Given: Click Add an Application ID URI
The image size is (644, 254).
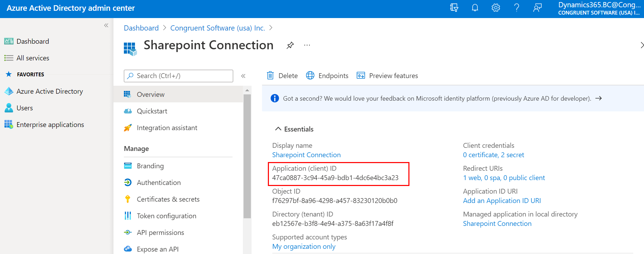Looking at the screenshot, I should click(x=502, y=201).
